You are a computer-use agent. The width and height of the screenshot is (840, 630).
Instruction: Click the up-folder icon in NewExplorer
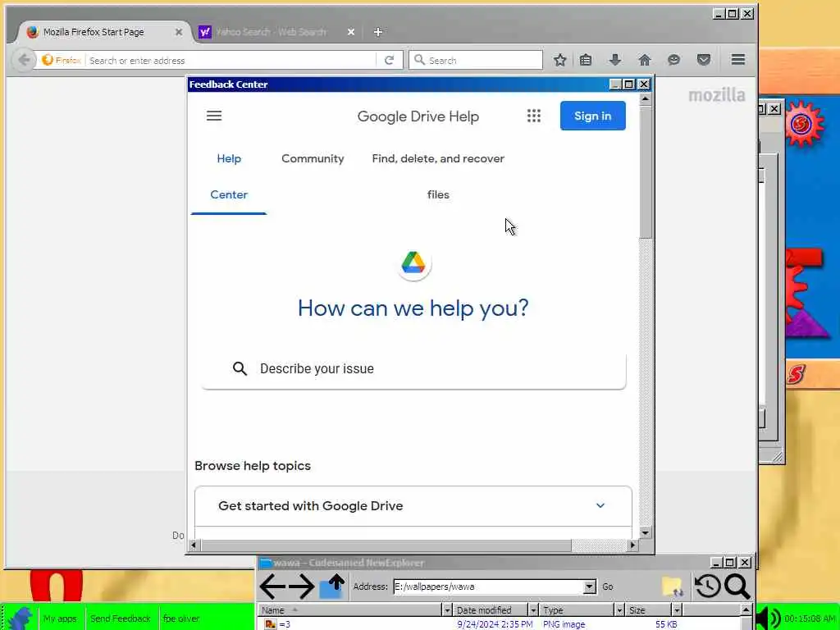331,586
